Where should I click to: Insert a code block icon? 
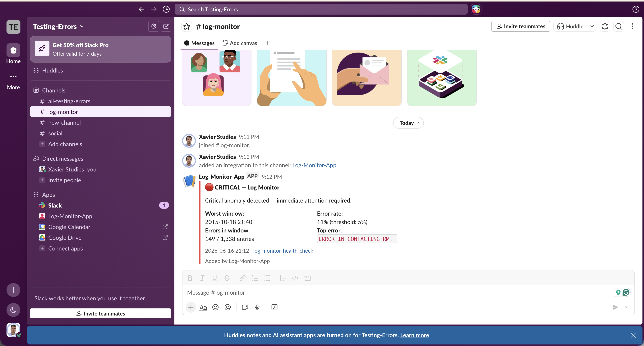tap(307, 278)
